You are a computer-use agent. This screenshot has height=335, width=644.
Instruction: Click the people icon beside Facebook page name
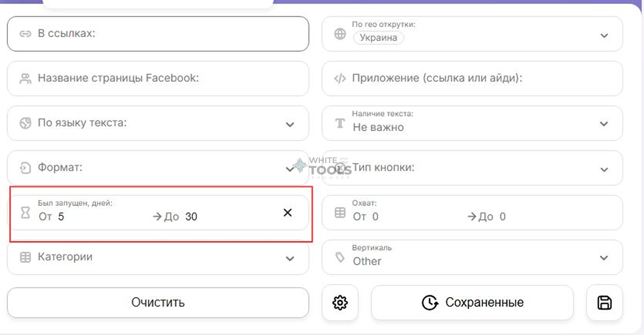coord(25,78)
